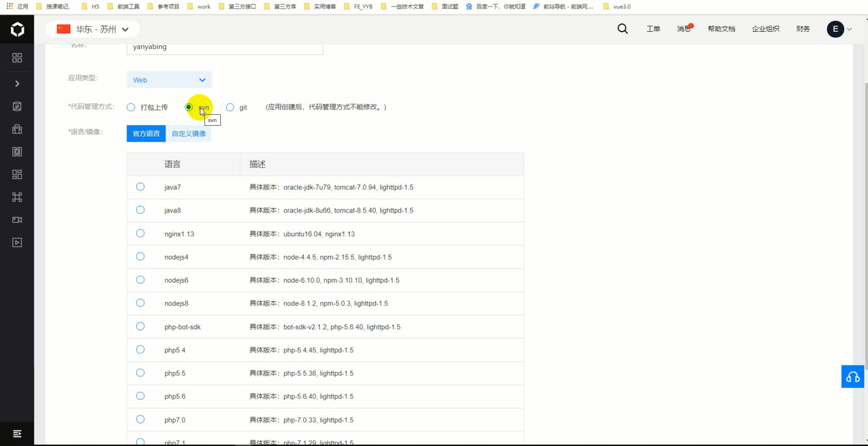Screen dimensions: 868x446
Task: Open the app logo icon in the sidebar
Action: [17, 28]
